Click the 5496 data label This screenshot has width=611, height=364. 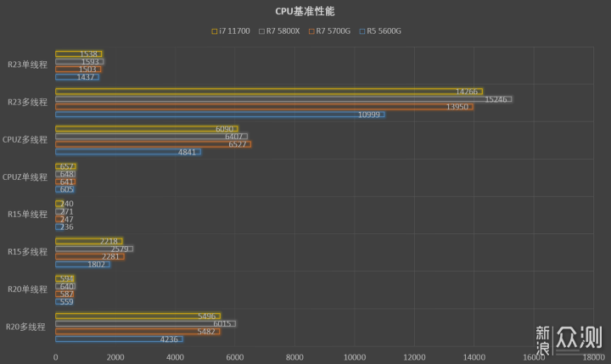[206, 316]
